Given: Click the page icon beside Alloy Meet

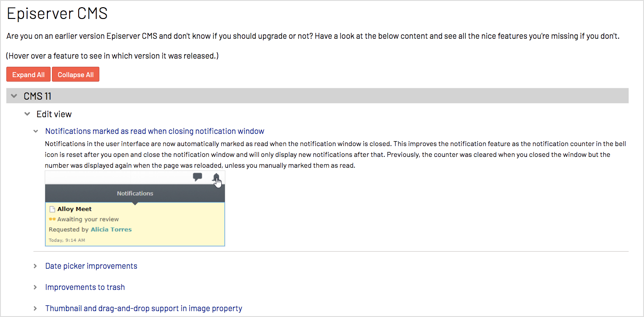Looking at the screenshot, I should pyautogui.click(x=52, y=209).
